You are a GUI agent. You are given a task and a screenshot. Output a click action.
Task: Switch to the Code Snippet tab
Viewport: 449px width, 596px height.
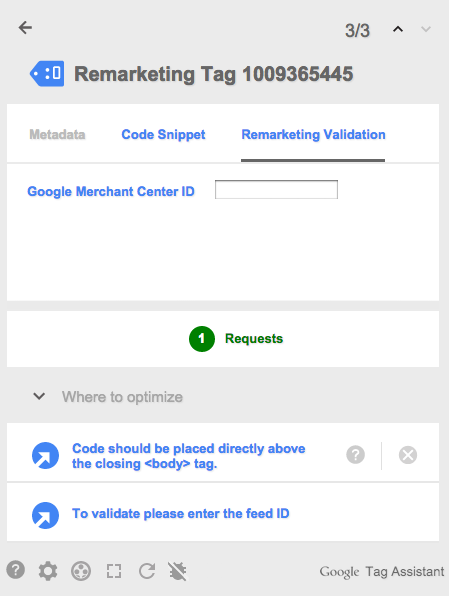pyautogui.click(x=163, y=135)
